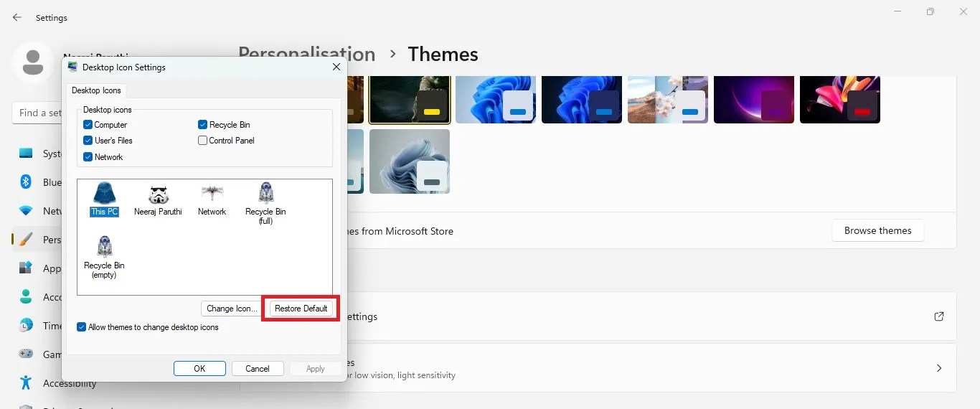Open Network settings via Wi-Fi icon
This screenshot has width=980, height=409.
coord(26,211)
